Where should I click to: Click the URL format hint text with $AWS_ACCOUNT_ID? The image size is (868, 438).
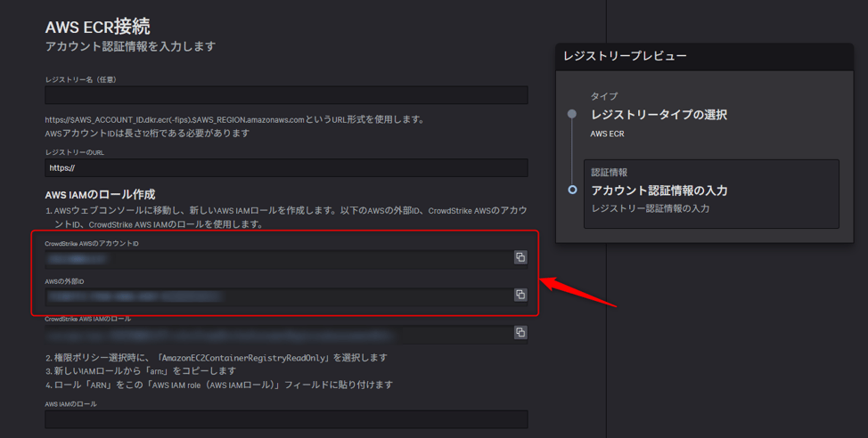pos(234,119)
